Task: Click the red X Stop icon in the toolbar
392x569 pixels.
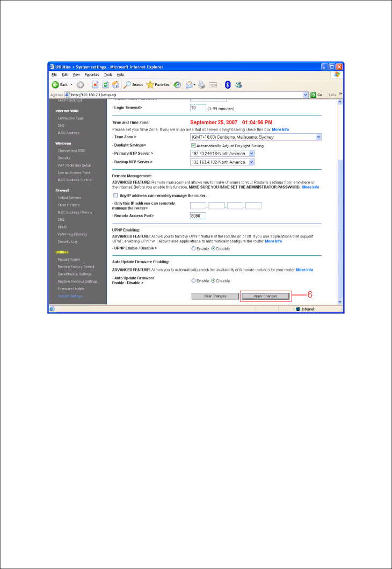Action: coord(95,84)
